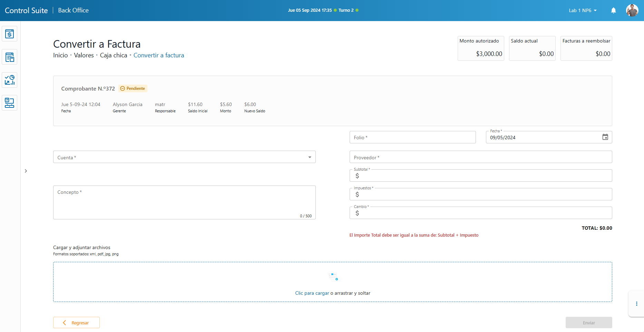Go to Inicio breadcrumb

60,55
